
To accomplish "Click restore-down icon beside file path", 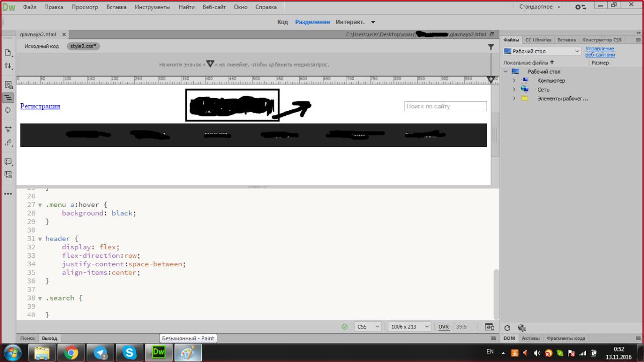I will (492, 35).
